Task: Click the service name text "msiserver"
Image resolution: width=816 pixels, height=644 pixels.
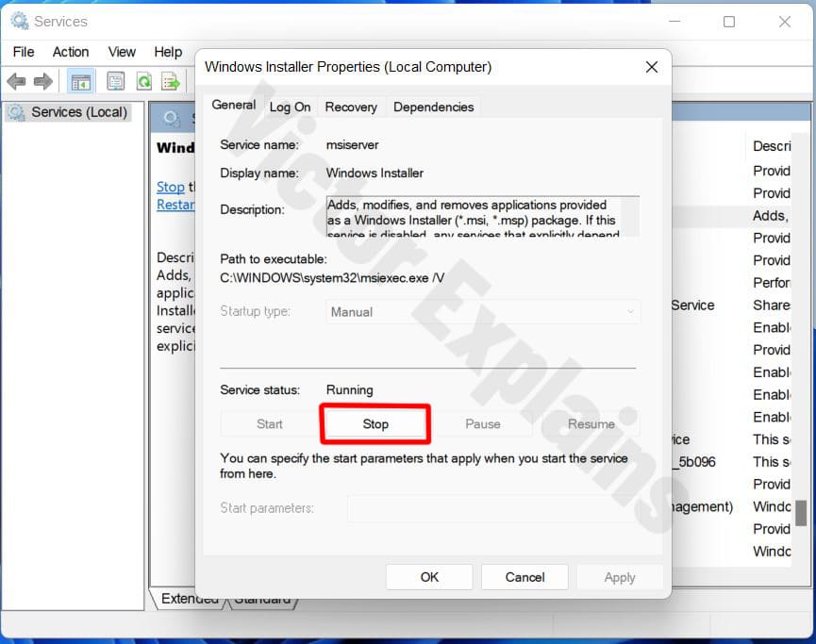Action: pos(352,144)
